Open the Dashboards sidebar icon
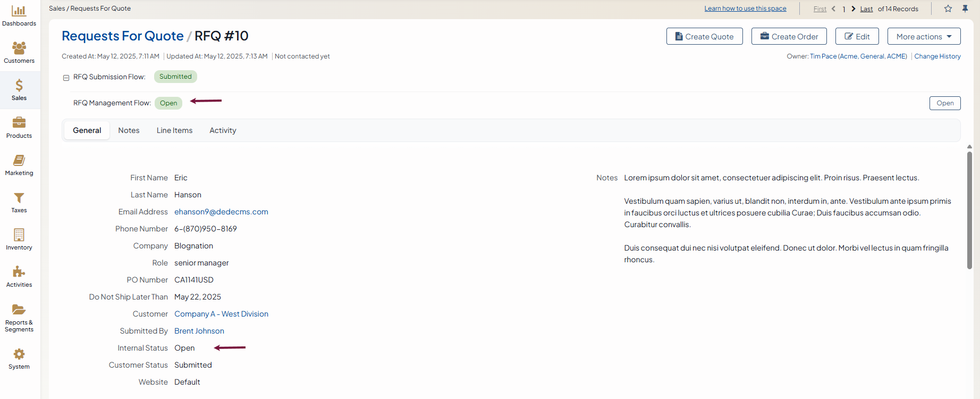The width and height of the screenshot is (980, 399). tap(19, 11)
